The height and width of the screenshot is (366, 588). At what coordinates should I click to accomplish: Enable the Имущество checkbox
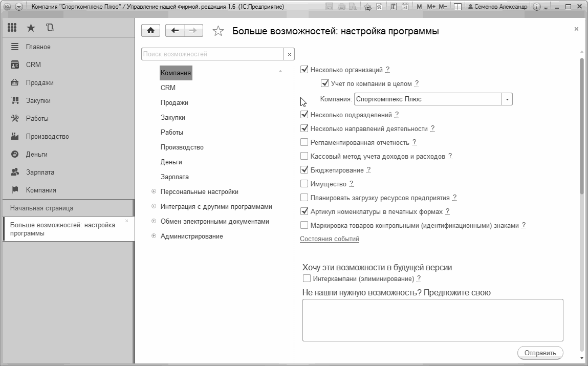coord(304,184)
